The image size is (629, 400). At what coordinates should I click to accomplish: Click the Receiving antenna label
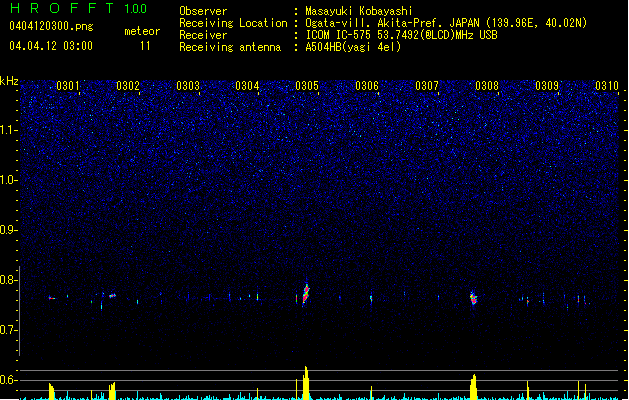point(230,47)
